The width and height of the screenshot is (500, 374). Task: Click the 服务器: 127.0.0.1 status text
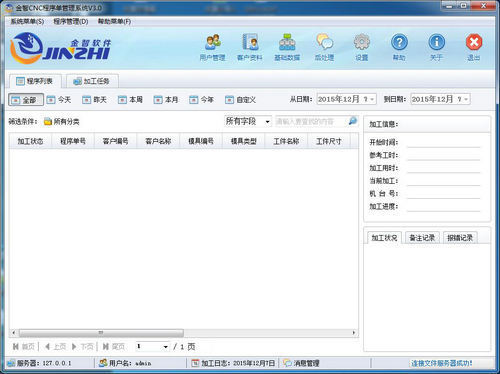click(x=44, y=363)
